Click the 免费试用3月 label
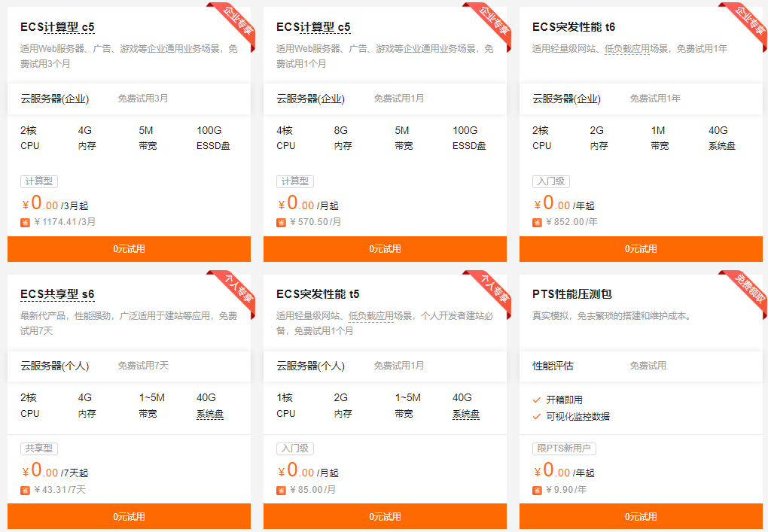The height and width of the screenshot is (532, 768). click(143, 99)
